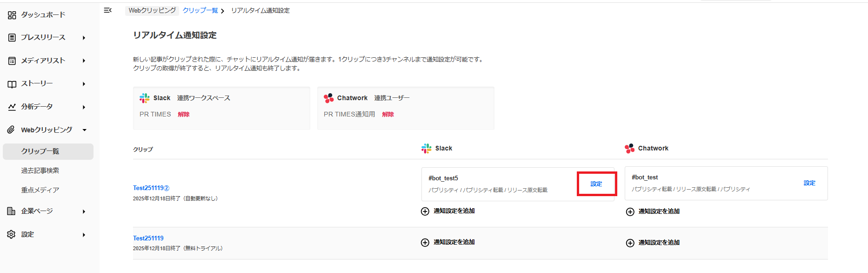This screenshot has width=868, height=273.
Task: Click 設定 for the #bot_test5 Slack channel
Action: point(596,184)
